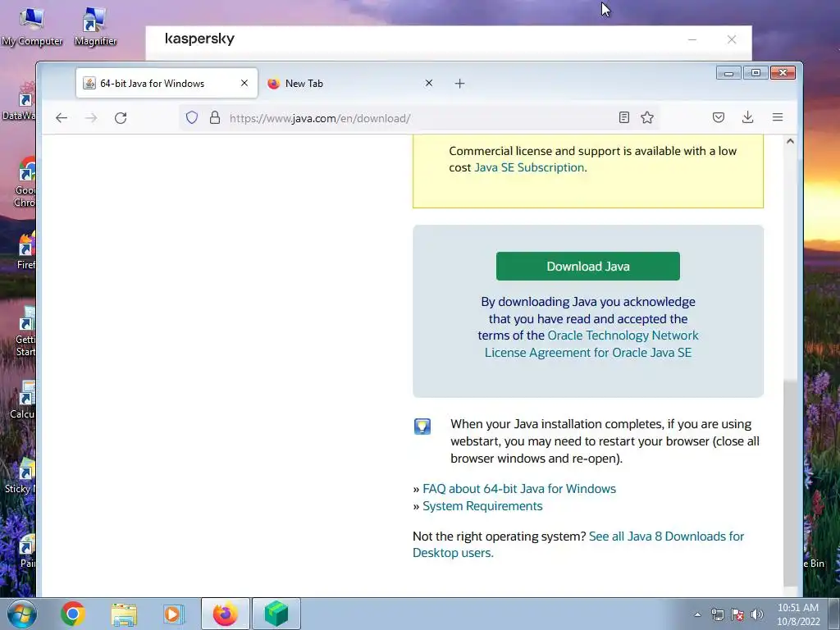Show hidden system tray icons
The height and width of the screenshot is (630, 840).
[697, 614]
